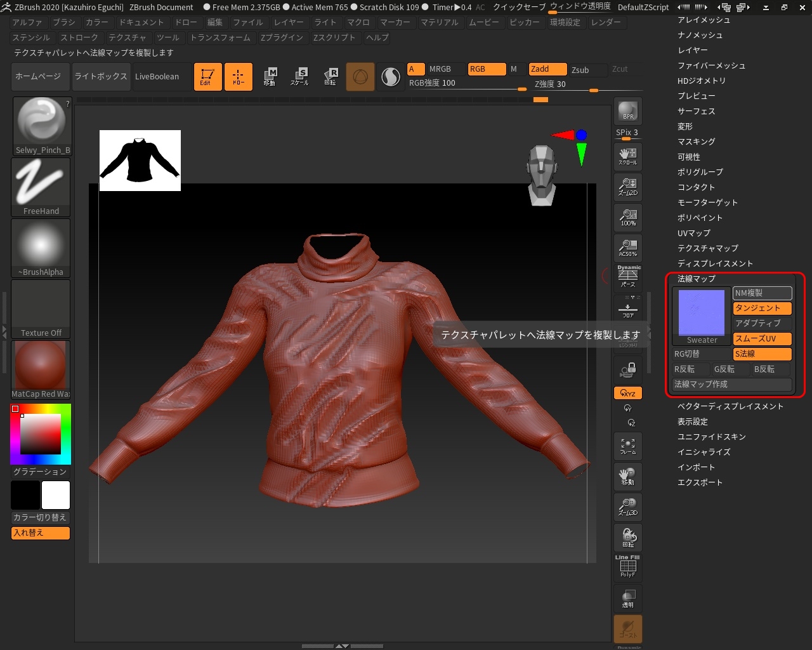Toggle Ghost (ゴースト) transparency icon
The height and width of the screenshot is (650, 812).
628,628
